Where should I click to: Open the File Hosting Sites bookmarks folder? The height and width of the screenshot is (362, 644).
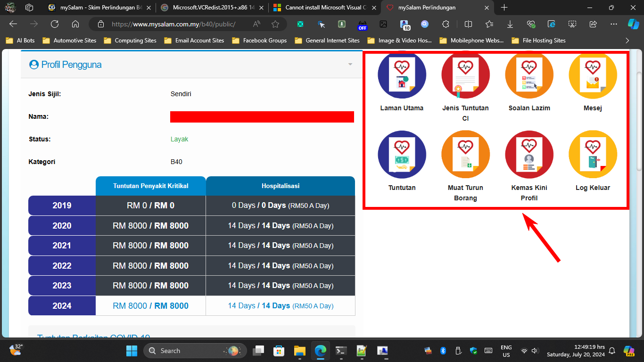tap(538, 41)
